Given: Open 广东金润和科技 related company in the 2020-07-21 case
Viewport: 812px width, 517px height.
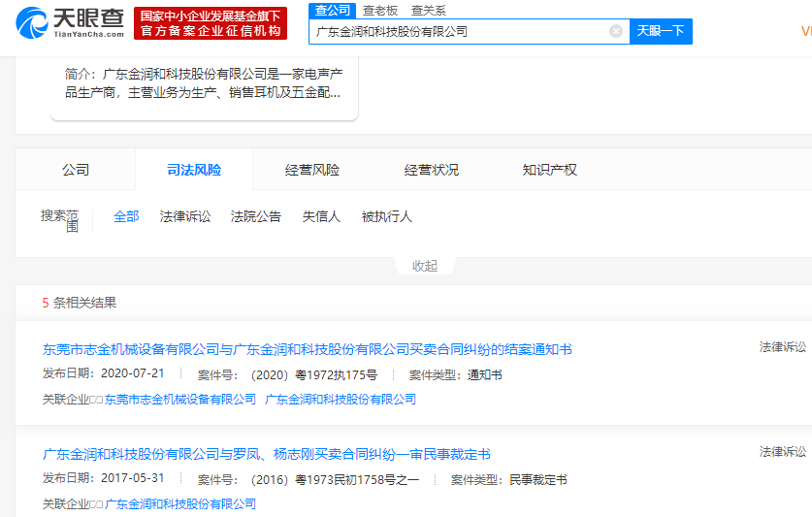Looking at the screenshot, I should point(341,400).
